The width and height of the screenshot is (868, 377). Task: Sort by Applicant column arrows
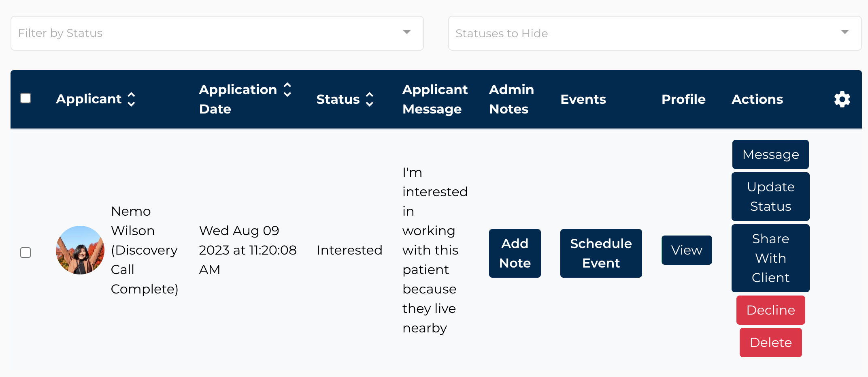coord(131,99)
